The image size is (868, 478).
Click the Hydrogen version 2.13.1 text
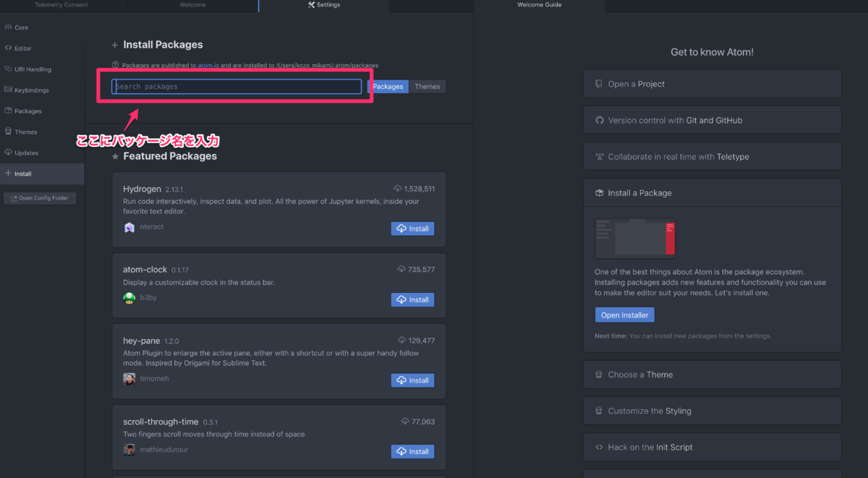coord(176,189)
